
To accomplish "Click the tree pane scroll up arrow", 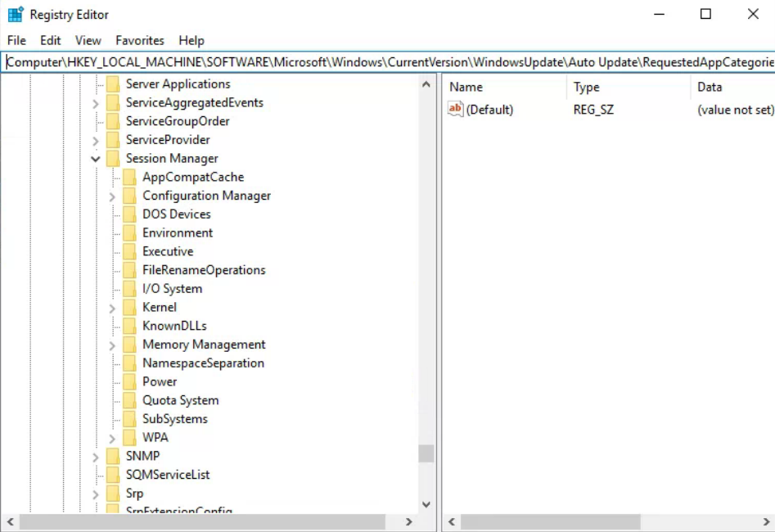I will point(426,84).
